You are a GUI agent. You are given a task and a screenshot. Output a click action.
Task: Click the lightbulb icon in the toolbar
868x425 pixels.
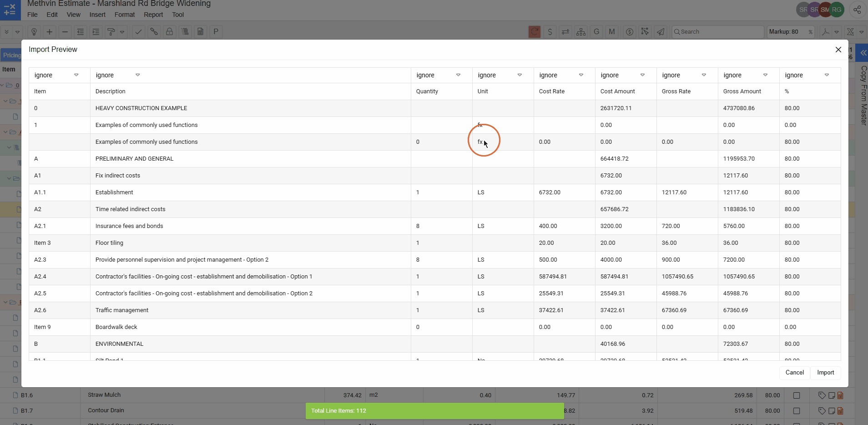pos(34,32)
